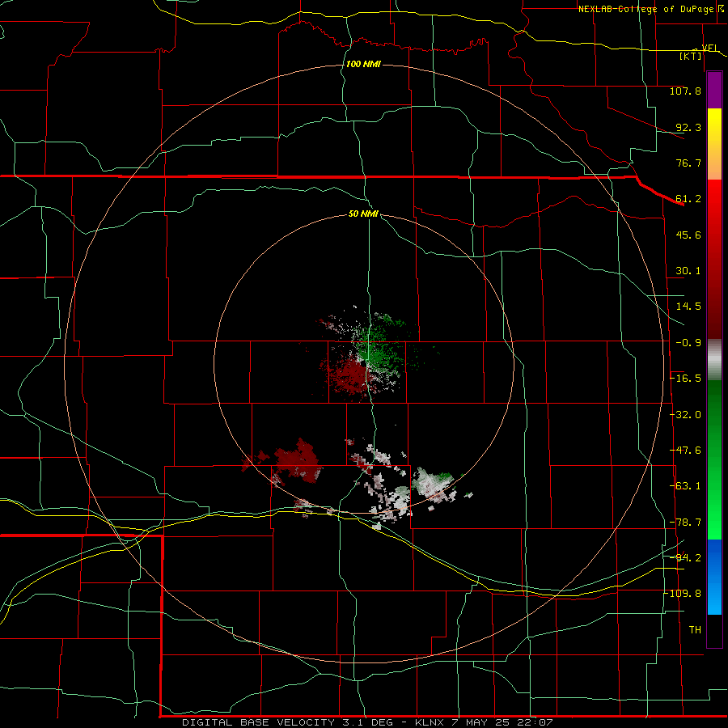The width and height of the screenshot is (728, 728).
Task: Click the 76.7 value on velocity scale
Action: tap(688, 163)
